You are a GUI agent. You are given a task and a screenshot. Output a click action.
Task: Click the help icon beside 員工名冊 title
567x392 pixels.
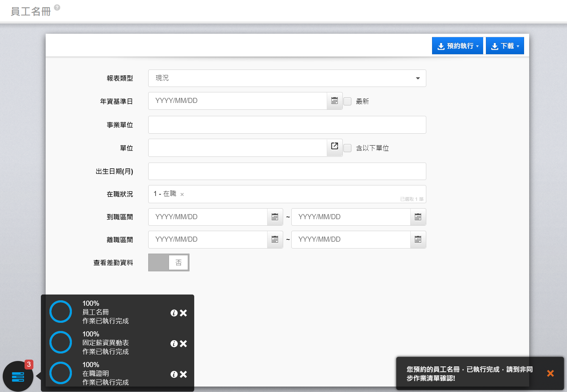click(x=57, y=7)
